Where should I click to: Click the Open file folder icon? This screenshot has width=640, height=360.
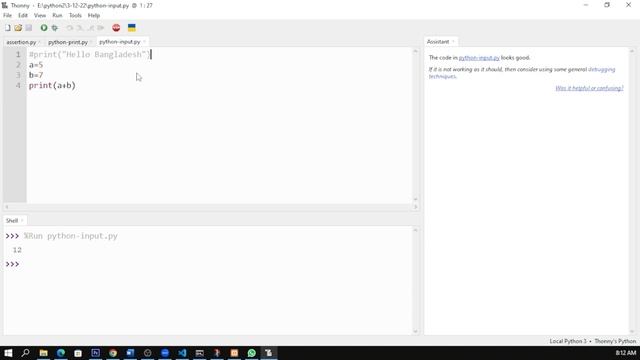18,28
